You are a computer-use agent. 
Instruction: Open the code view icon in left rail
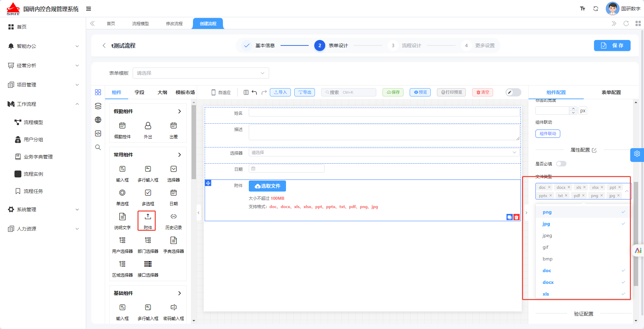(x=98, y=133)
